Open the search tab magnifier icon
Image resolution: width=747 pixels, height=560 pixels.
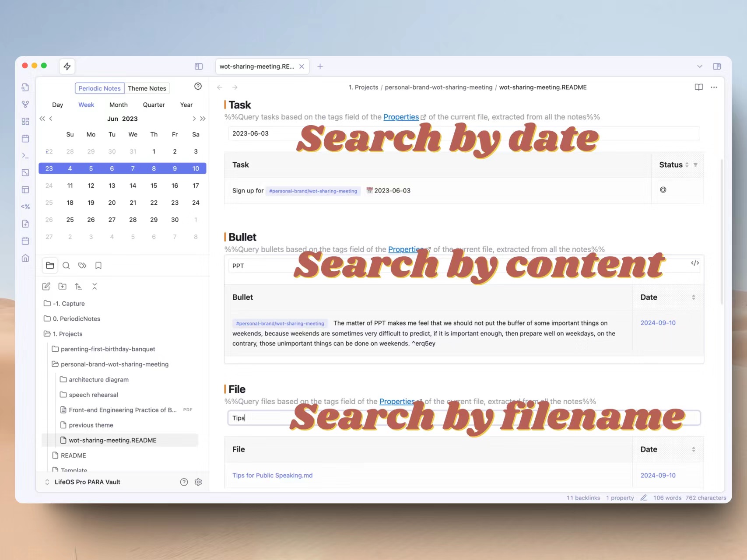(x=66, y=266)
